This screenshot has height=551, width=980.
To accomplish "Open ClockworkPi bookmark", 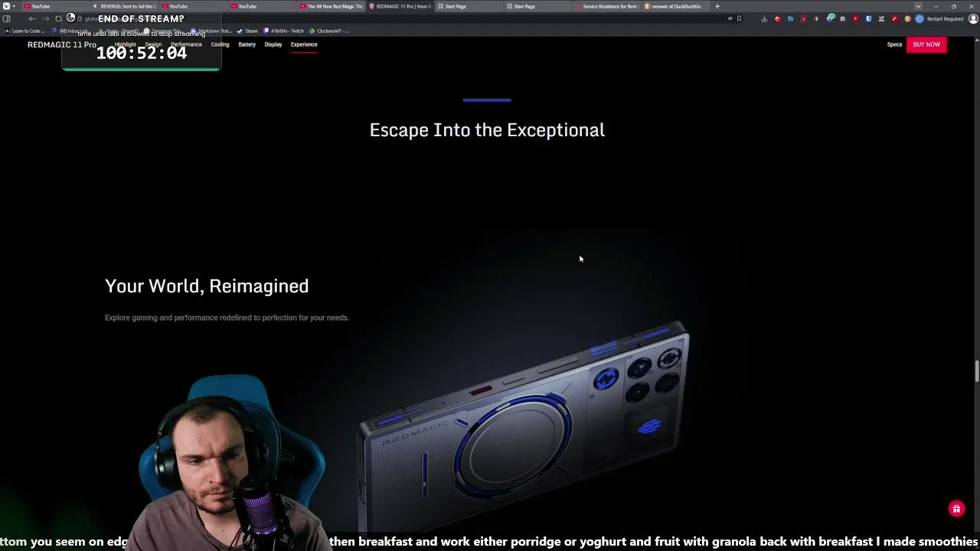I will 329,31.
